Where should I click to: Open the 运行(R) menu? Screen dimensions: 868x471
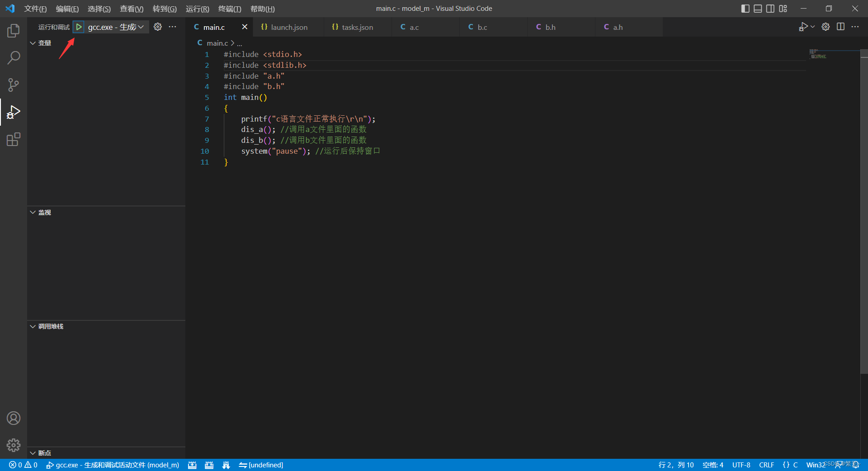click(198, 9)
